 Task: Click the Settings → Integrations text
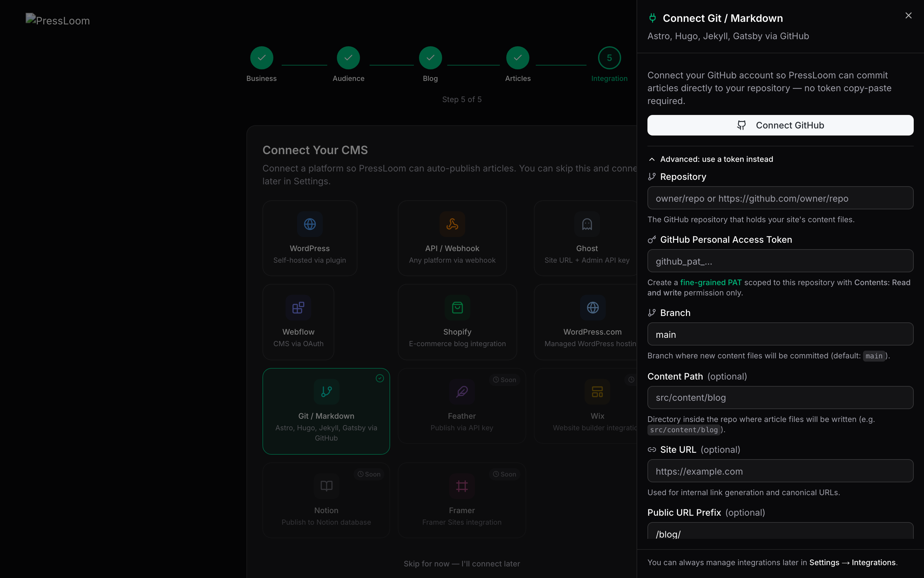(x=852, y=563)
